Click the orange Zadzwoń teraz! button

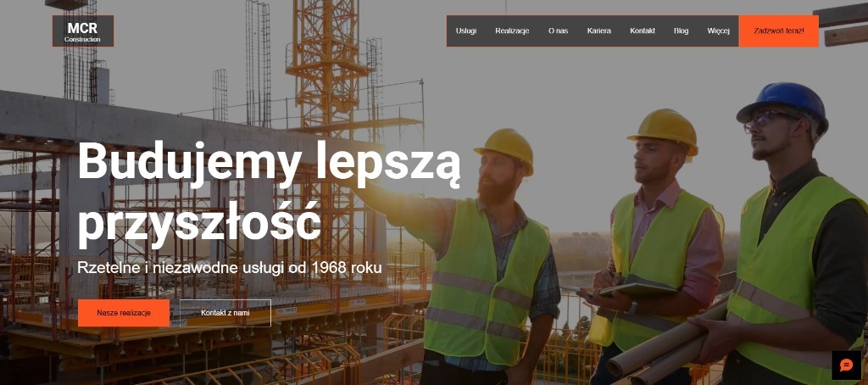tap(778, 31)
